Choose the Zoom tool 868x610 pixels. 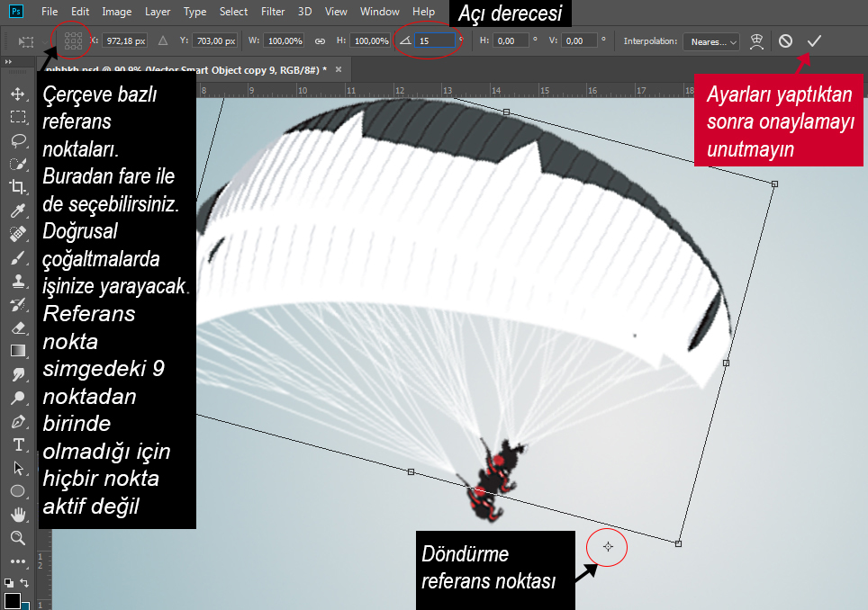18,537
